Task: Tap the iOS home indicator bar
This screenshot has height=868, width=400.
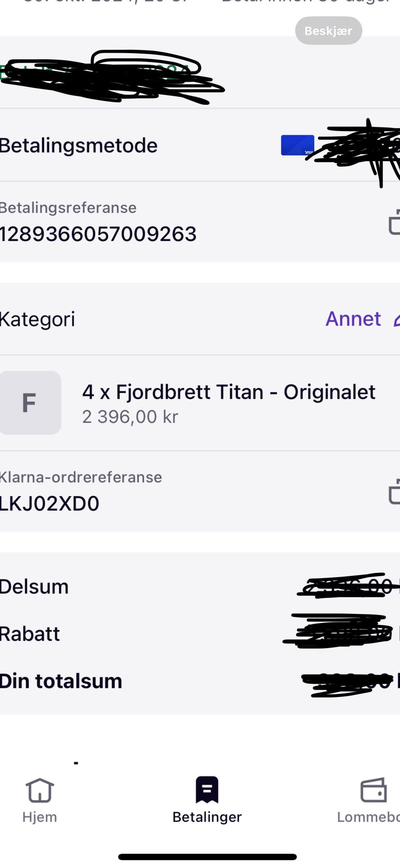Action: pyautogui.click(x=207, y=857)
